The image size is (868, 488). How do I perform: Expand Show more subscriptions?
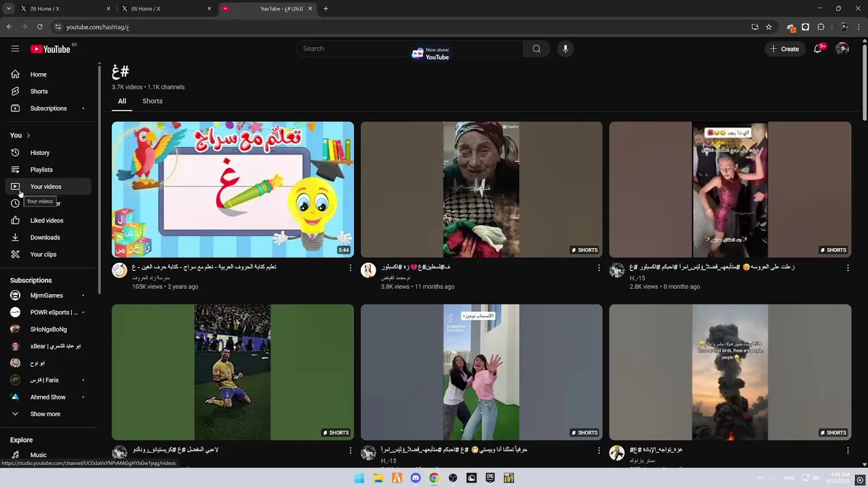47,414
